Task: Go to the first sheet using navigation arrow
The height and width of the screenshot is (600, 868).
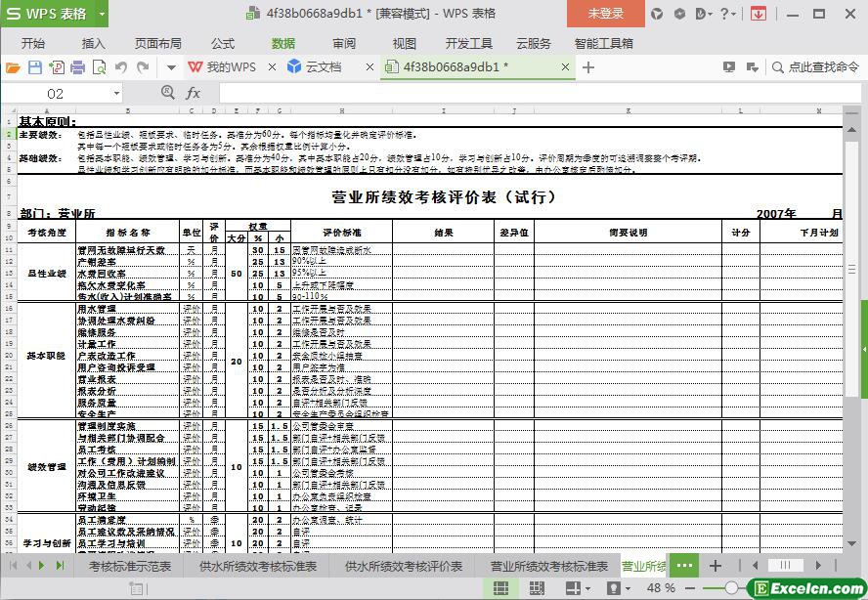Action: point(14,565)
